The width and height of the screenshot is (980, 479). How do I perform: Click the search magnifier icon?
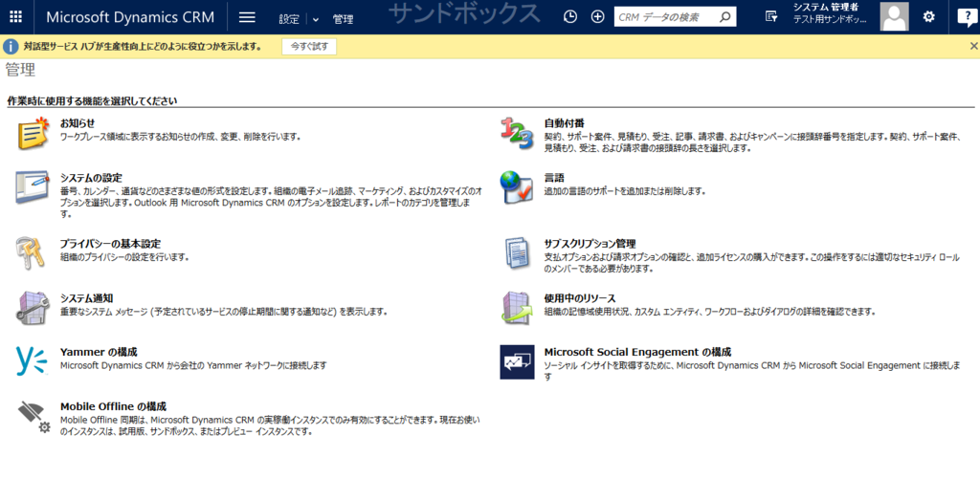[x=725, y=17]
